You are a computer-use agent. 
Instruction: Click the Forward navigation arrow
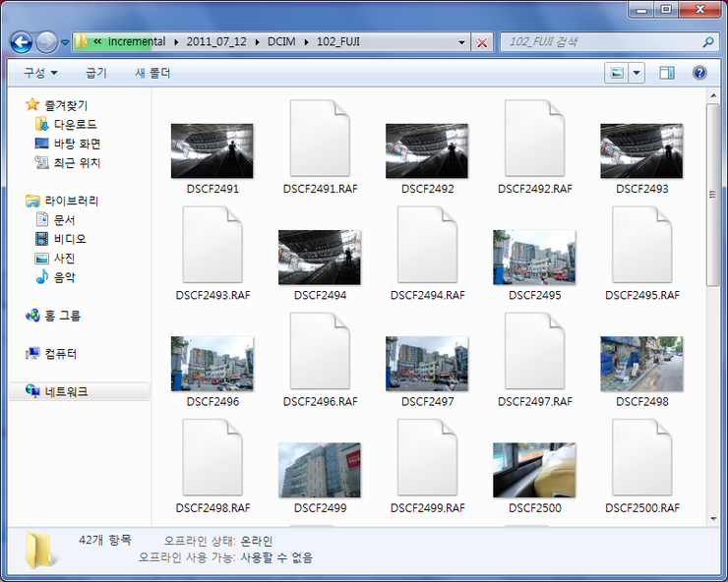pos(47,42)
